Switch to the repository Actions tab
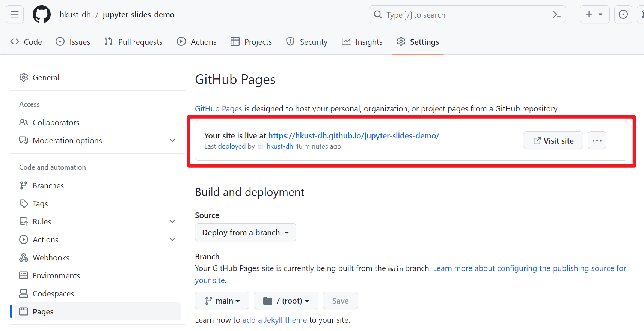 [x=197, y=42]
